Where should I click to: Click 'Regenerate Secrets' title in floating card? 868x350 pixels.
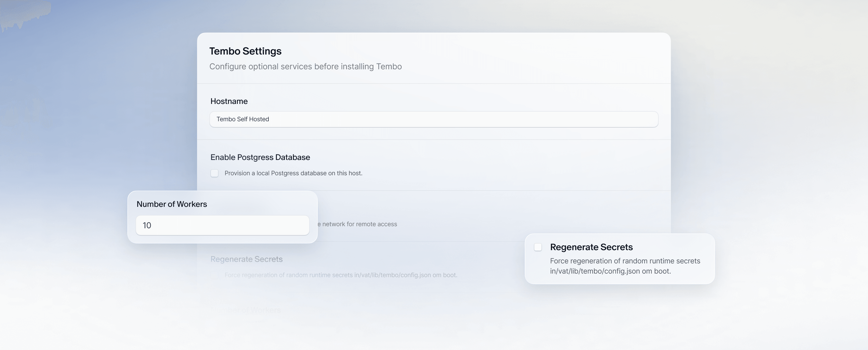[591, 247]
